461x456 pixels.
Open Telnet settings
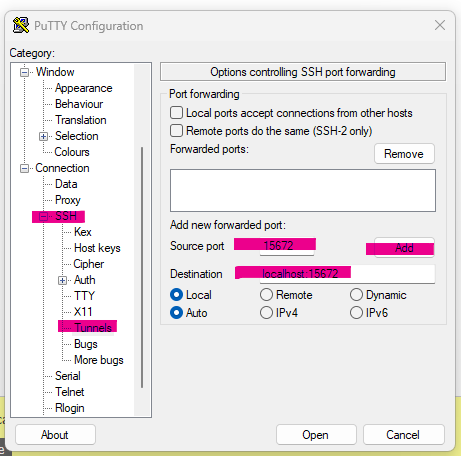[x=70, y=392]
